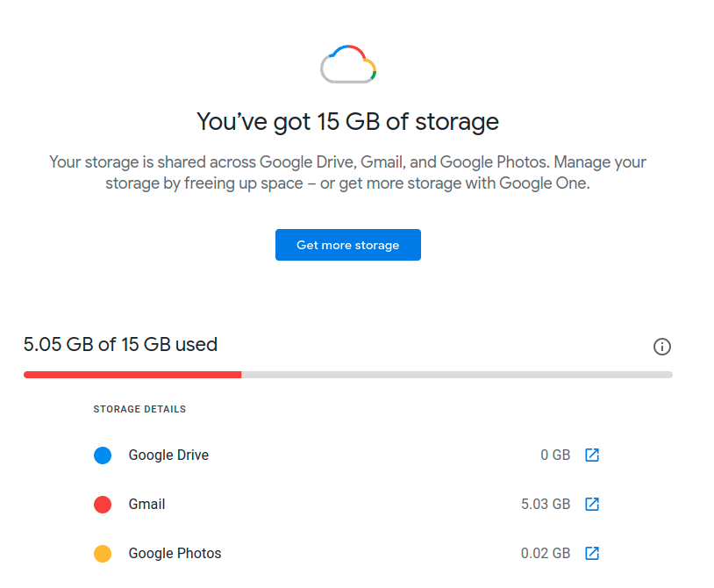Image resolution: width=714 pixels, height=588 pixels.
Task: Click the 0.02 GB Photos usage value
Action: 546,553
